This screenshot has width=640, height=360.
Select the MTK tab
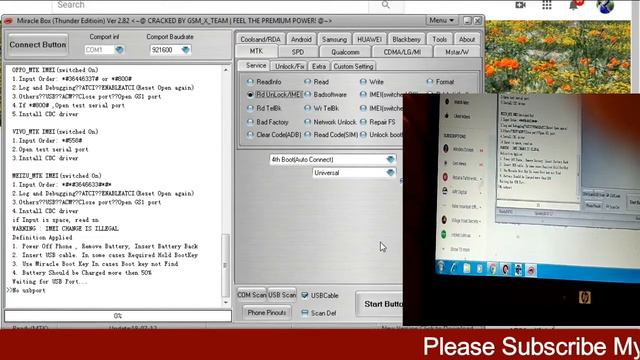tap(256, 51)
